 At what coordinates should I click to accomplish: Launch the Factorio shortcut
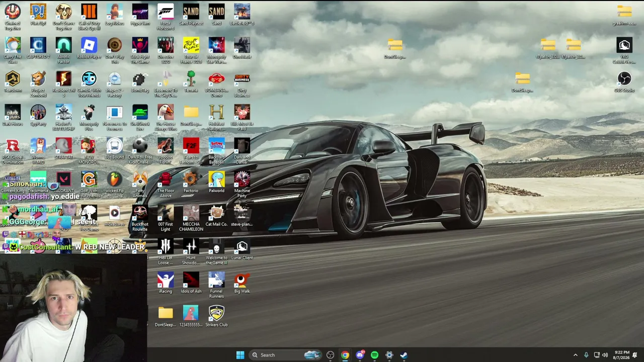(x=191, y=183)
